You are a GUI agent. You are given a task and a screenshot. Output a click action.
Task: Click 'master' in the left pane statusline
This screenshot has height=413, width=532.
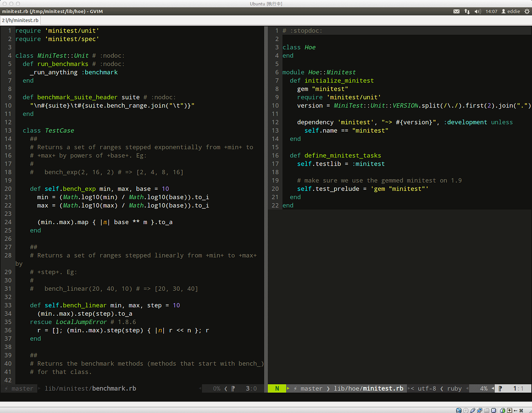[x=22, y=388]
